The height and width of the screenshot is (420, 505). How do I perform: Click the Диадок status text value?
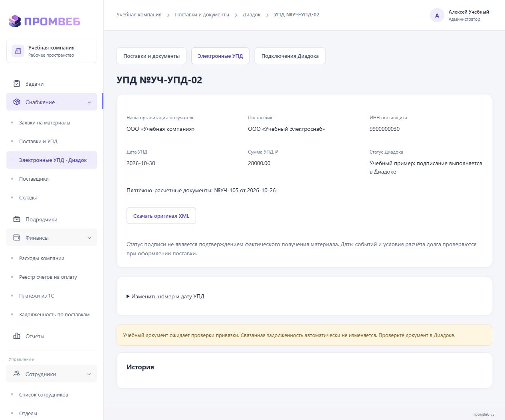point(426,168)
